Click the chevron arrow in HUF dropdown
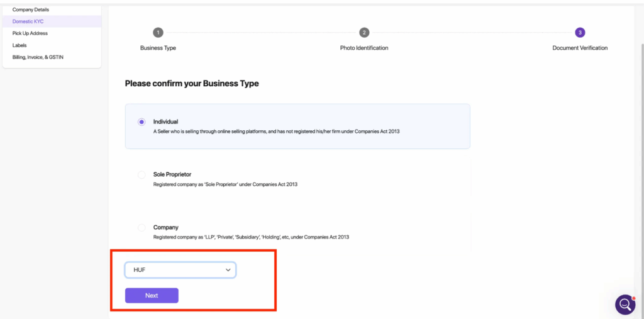The image size is (644, 319). pos(228,270)
